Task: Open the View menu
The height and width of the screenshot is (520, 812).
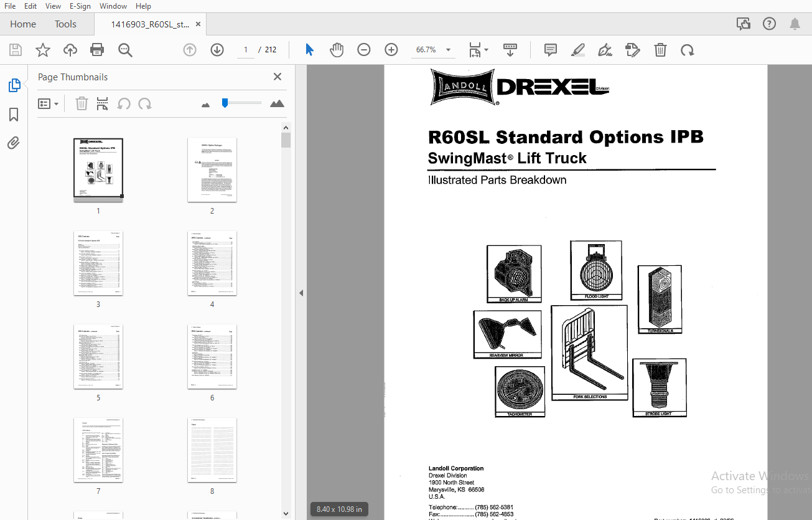Action: [x=54, y=6]
